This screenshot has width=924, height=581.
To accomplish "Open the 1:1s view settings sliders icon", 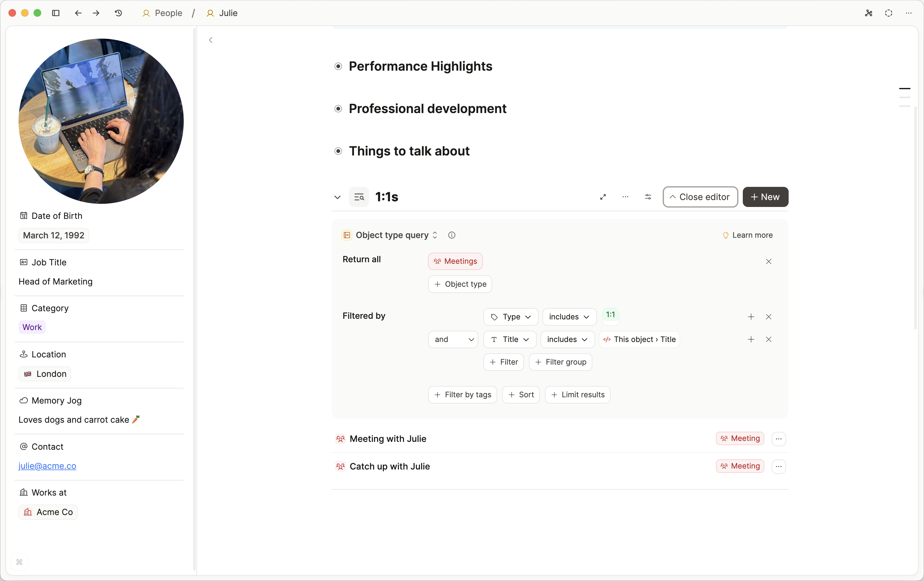I will point(648,197).
